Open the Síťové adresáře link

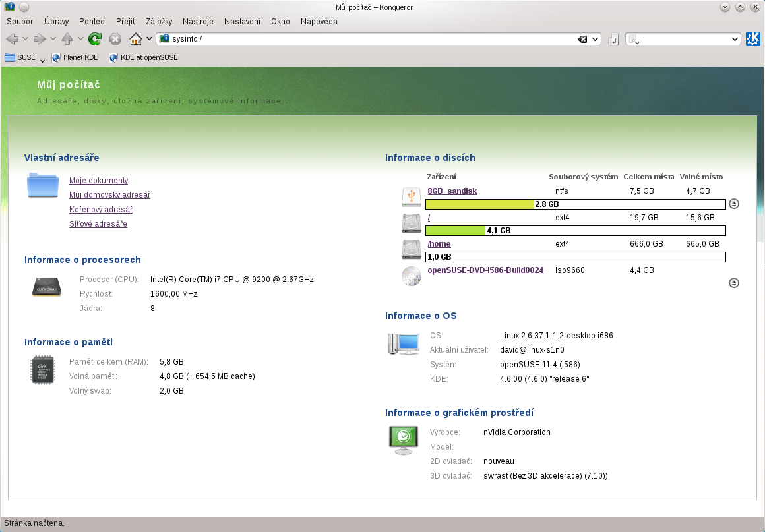[98, 224]
